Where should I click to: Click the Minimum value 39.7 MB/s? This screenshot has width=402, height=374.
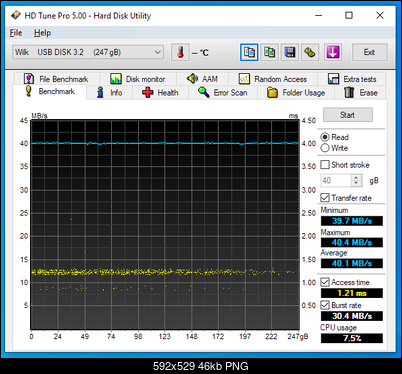352,221
